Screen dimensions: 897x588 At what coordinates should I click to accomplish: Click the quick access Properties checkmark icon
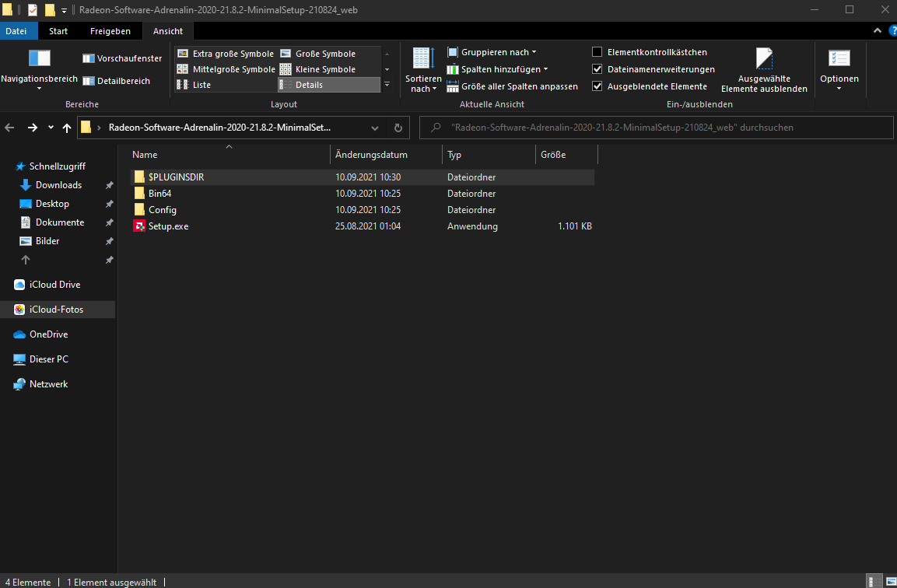click(33, 10)
